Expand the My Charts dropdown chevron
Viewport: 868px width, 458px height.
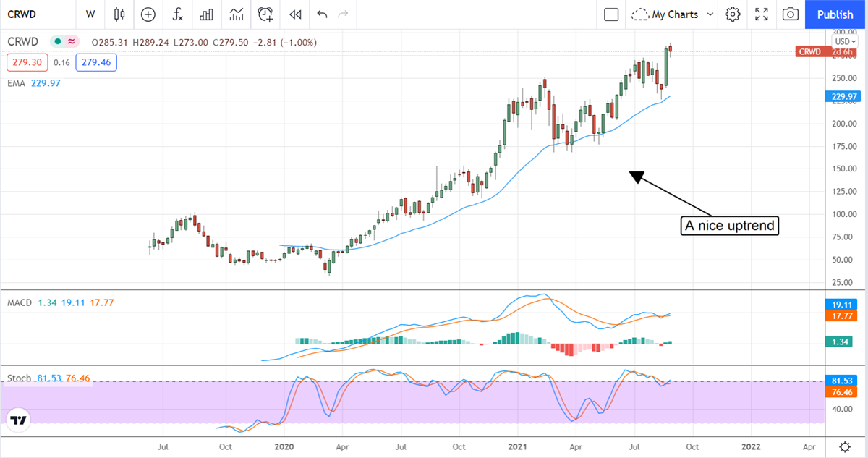click(x=710, y=14)
